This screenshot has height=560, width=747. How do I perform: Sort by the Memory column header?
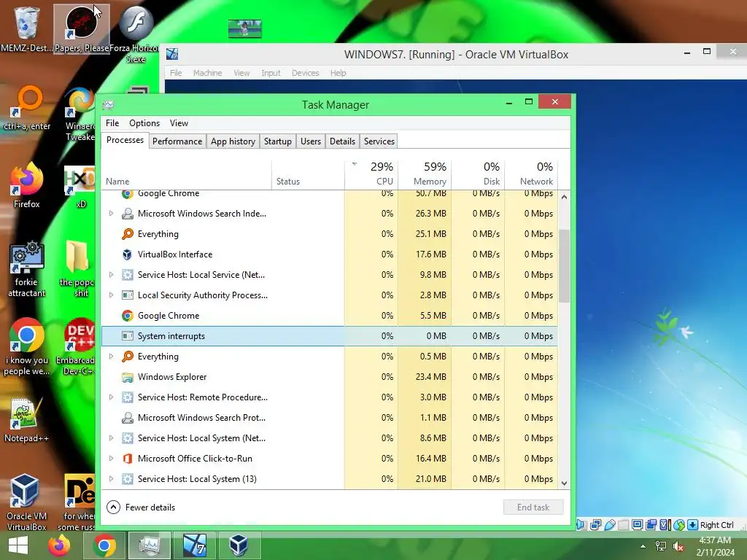[425, 174]
